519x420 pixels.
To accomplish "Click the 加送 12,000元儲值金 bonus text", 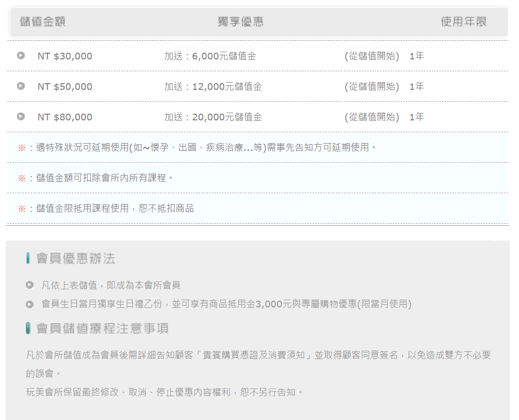I will tap(213, 87).
